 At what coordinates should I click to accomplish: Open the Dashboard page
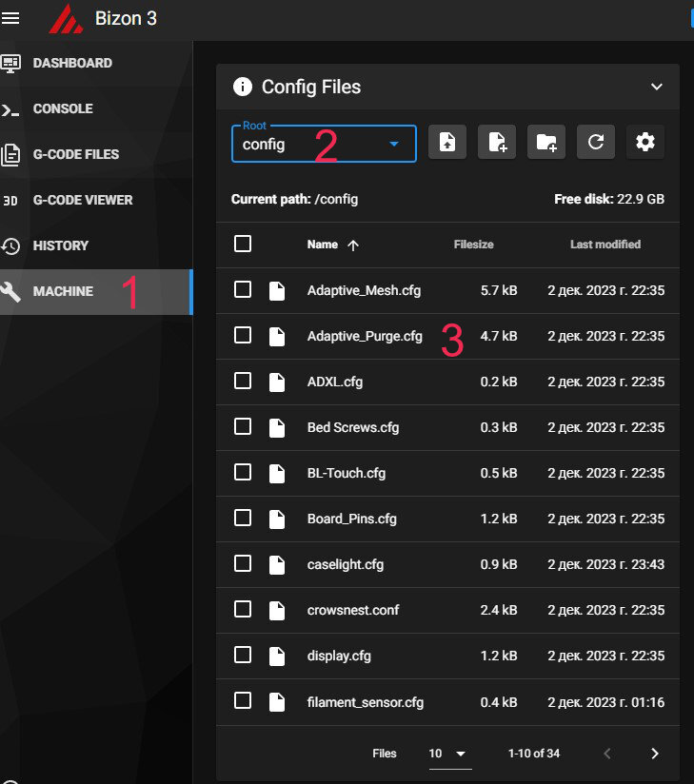pyautogui.click(x=72, y=63)
